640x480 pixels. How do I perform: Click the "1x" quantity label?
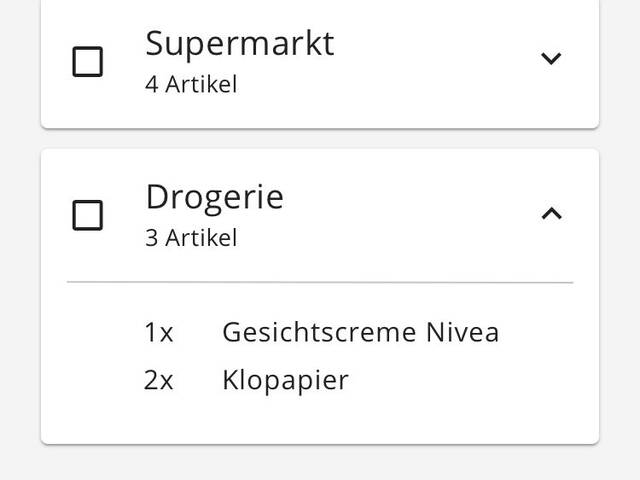click(158, 332)
